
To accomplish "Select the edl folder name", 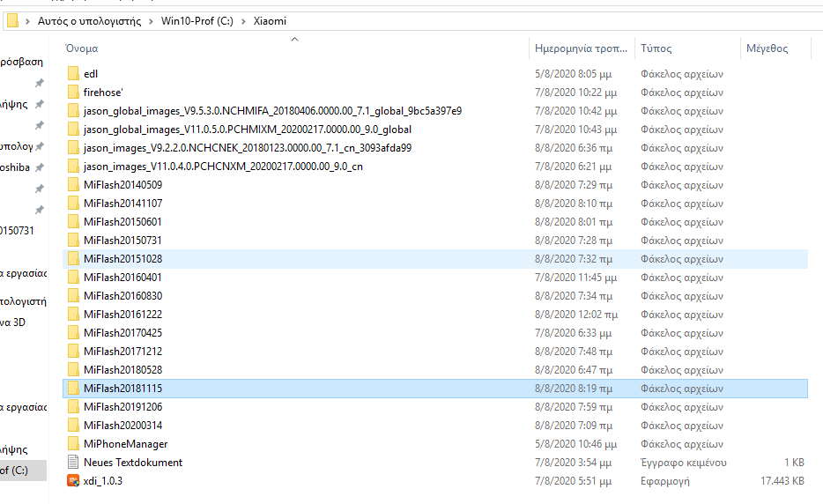I will (x=91, y=74).
